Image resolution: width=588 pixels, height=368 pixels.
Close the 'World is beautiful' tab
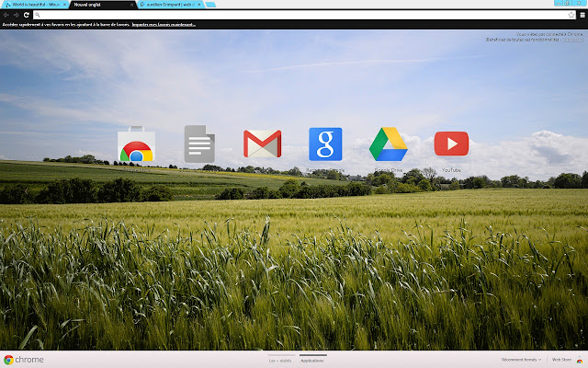[65, 5]
